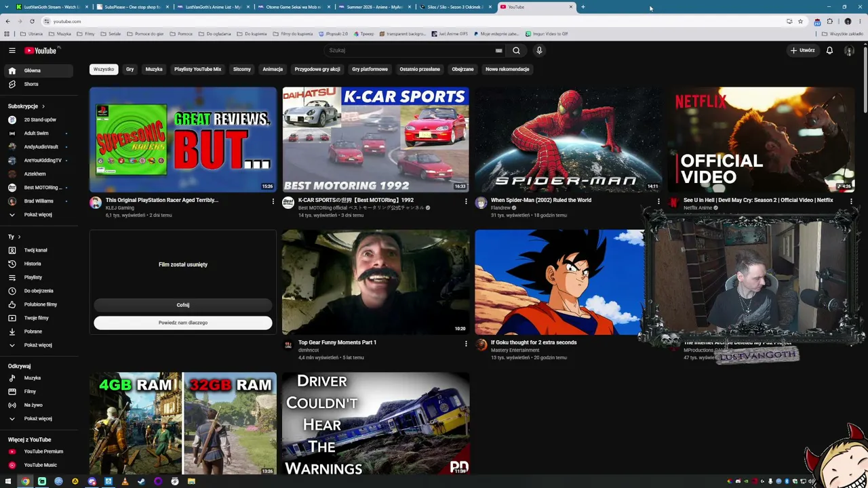Open more options for the Spider-Man video
The height and width of the screenshot is (488, 868).
(x=658, y=201)
